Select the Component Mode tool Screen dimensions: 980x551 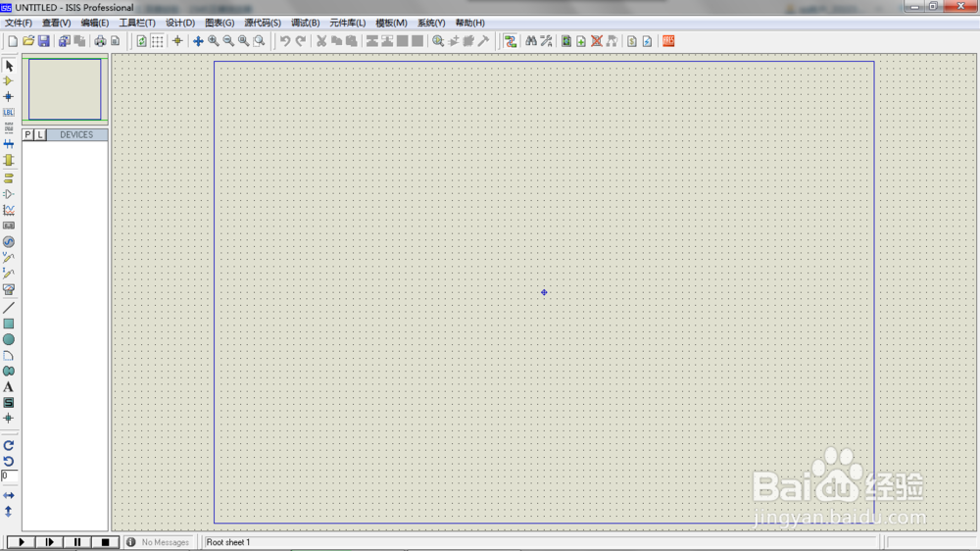(x=9, y=81)
